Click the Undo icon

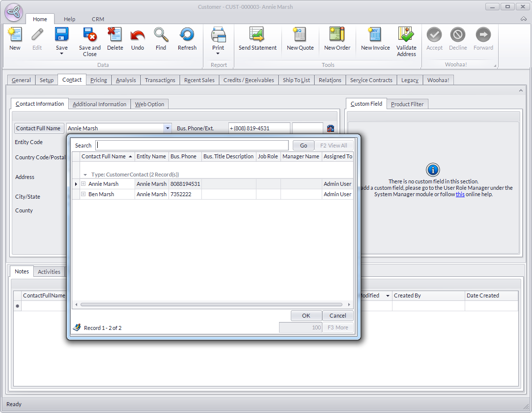click(138, 35)
